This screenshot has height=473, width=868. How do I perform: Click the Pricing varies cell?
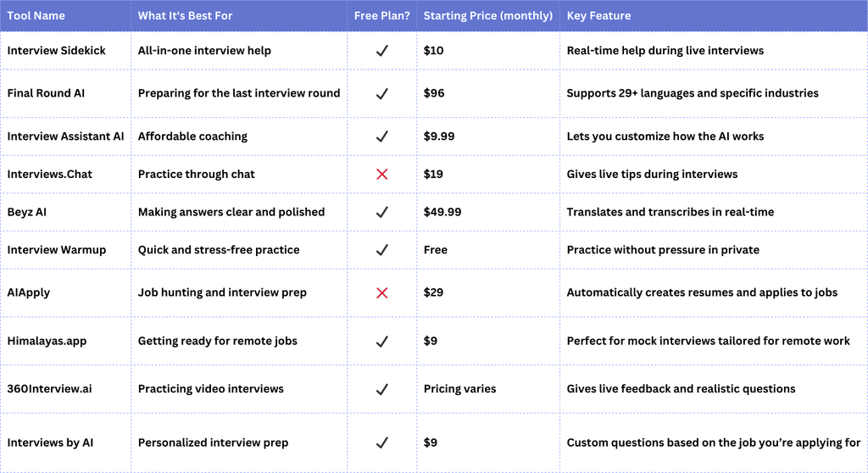459,389
